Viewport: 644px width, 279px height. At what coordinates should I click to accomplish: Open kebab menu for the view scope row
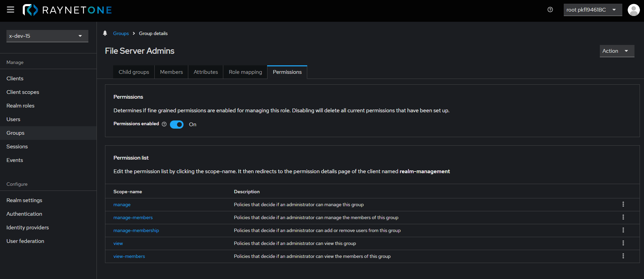623,243
